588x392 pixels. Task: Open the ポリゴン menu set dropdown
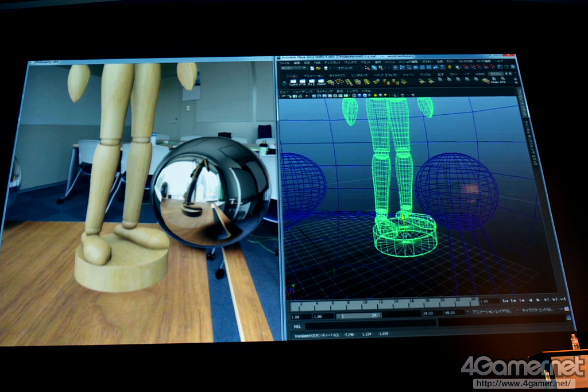click(x=293, y=68)
